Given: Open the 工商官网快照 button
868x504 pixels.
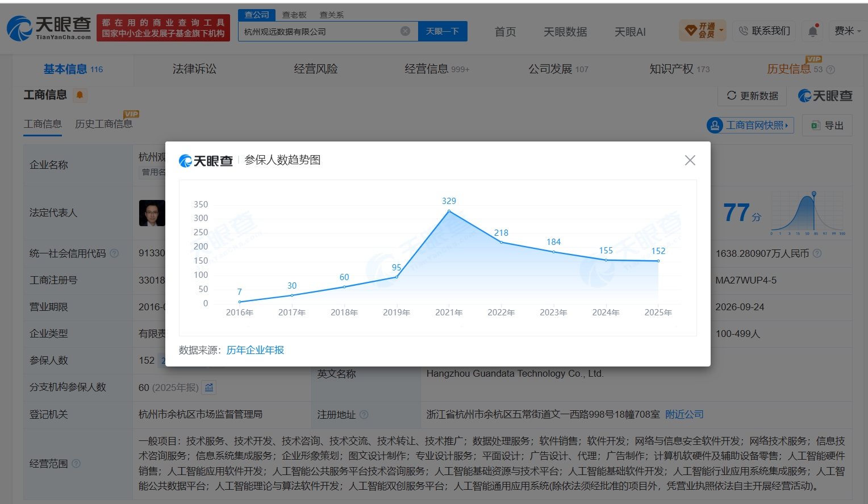Looking at the screenshot, I should coord(750,125).
